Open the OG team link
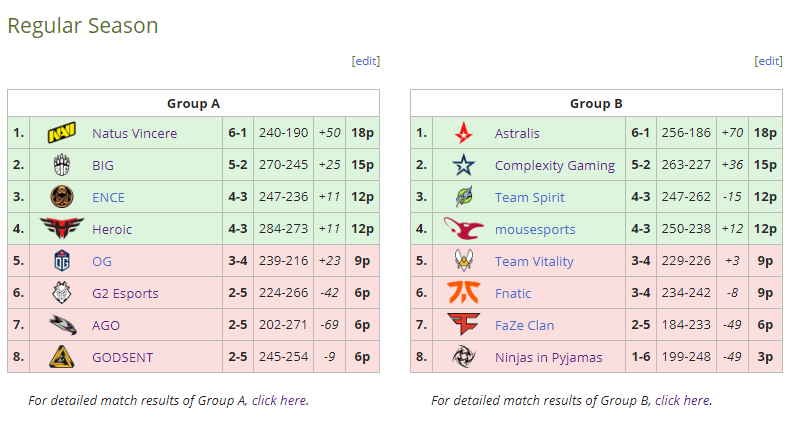 [102, 261]
